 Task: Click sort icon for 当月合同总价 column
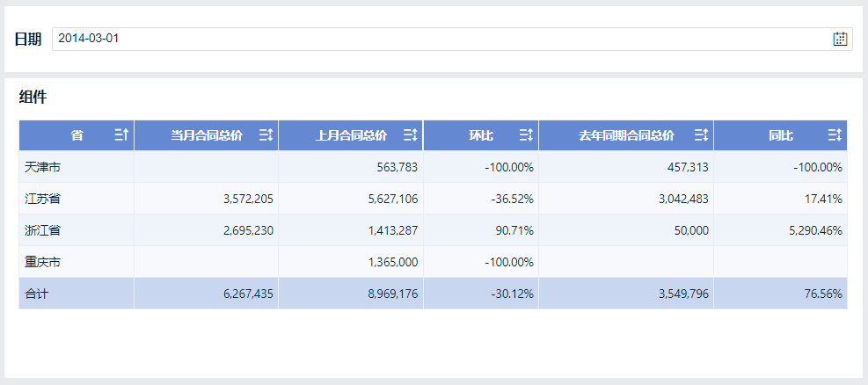click(x=266, y=135)
